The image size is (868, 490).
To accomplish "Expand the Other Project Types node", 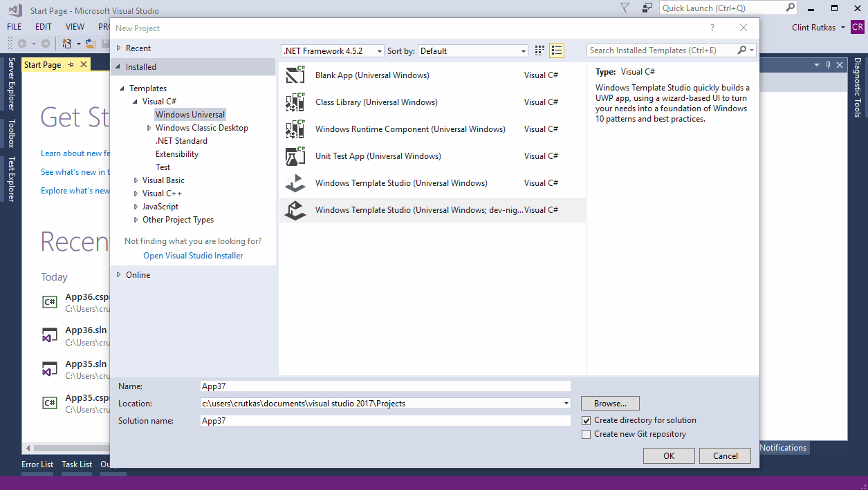I will [136, 220].
